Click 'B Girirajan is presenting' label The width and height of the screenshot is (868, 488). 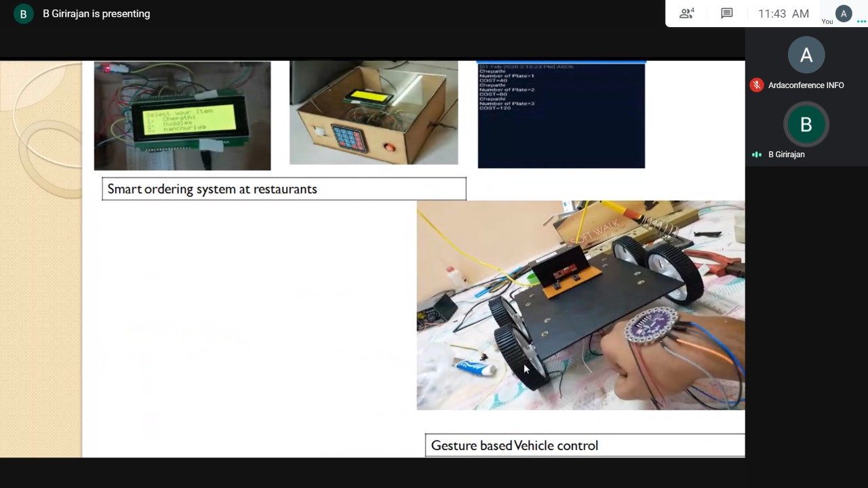click(x=96, y=14)
